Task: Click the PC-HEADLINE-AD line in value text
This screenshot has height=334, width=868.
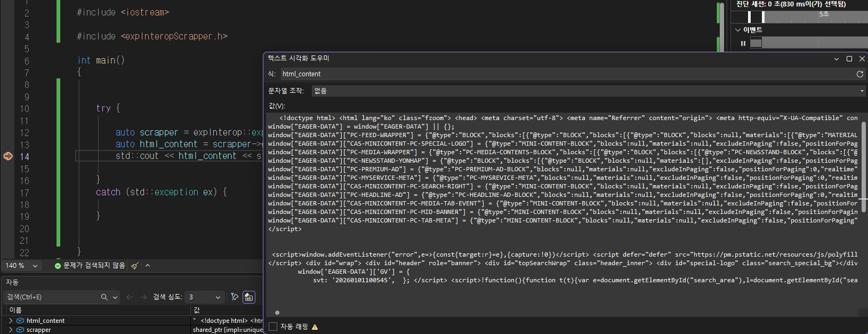Action: click(x=562, y=195)
